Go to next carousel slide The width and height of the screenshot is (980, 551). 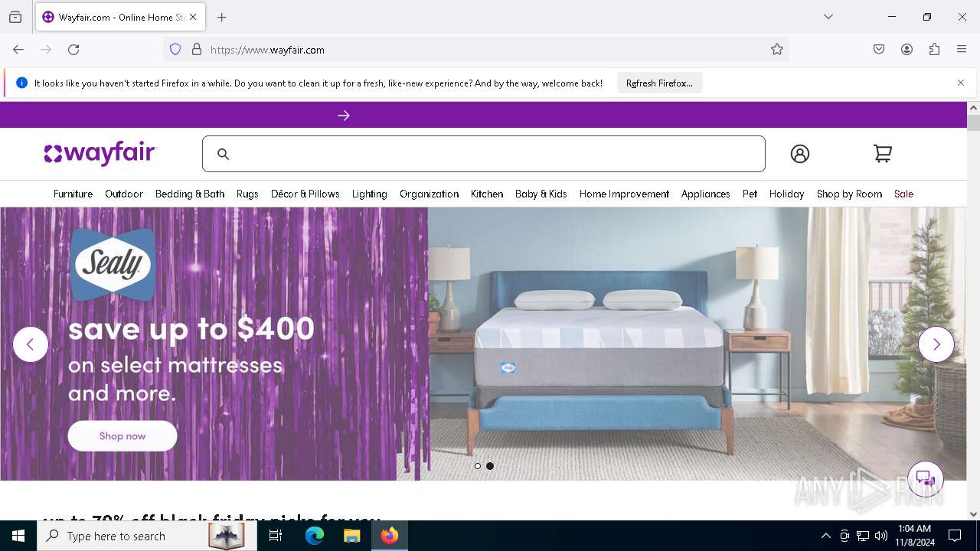click(x=936, y=344)
